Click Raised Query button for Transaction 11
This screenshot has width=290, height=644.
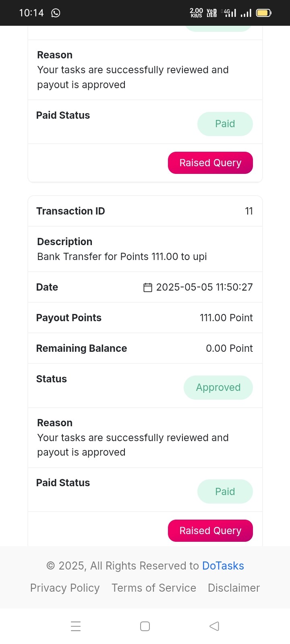[x=210, y=531]
